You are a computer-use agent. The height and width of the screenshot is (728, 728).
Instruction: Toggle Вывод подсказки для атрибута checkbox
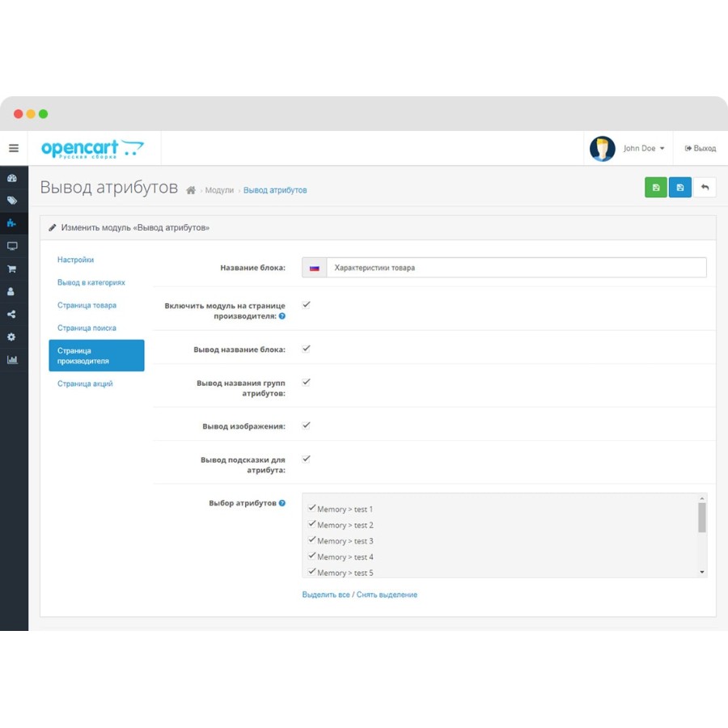306,459
